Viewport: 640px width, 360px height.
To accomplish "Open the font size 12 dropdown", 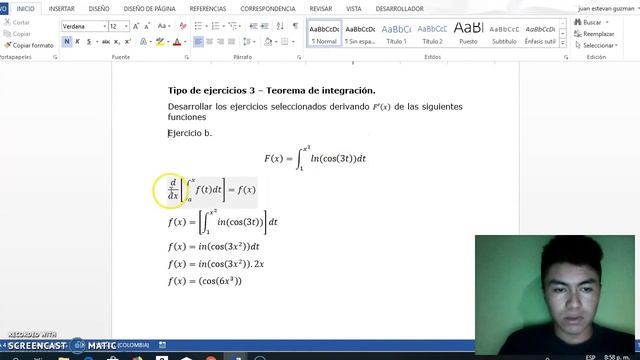I will coord(126,26).
